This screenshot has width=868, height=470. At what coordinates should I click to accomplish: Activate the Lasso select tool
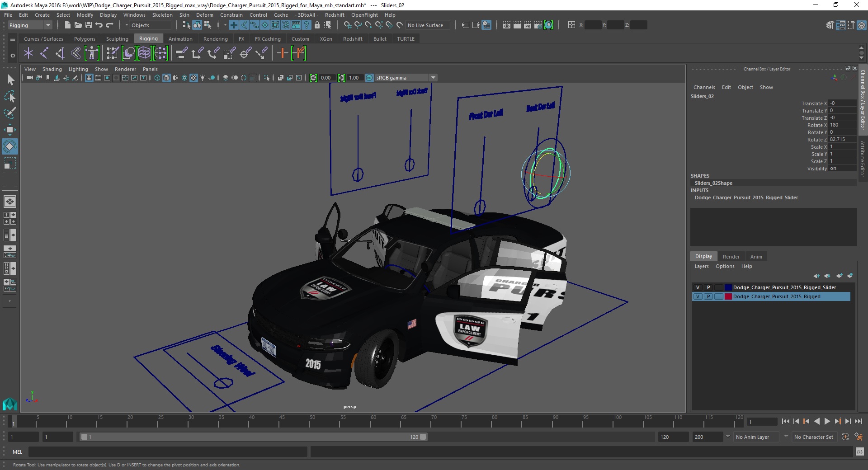click(10, 97)
